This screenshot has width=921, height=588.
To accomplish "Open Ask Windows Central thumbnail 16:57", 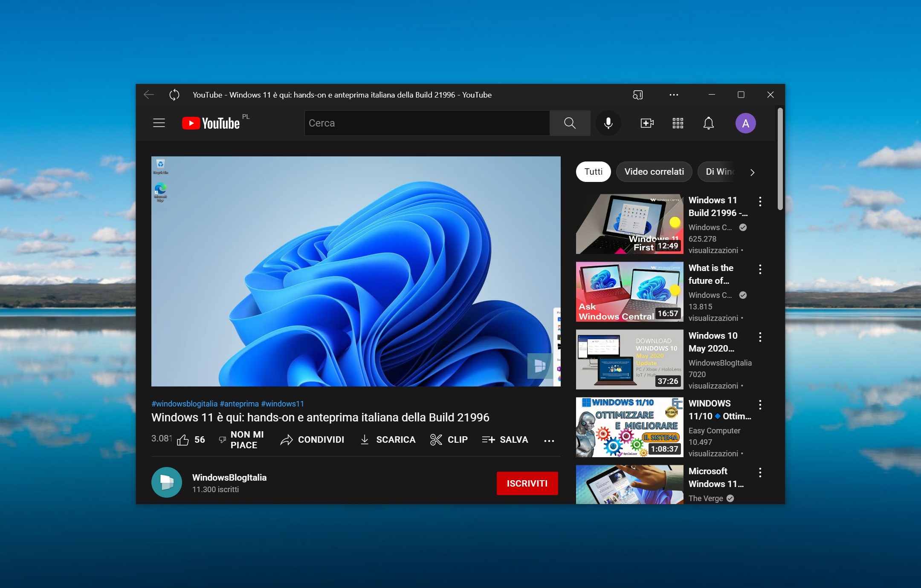I will click(629, 292).
